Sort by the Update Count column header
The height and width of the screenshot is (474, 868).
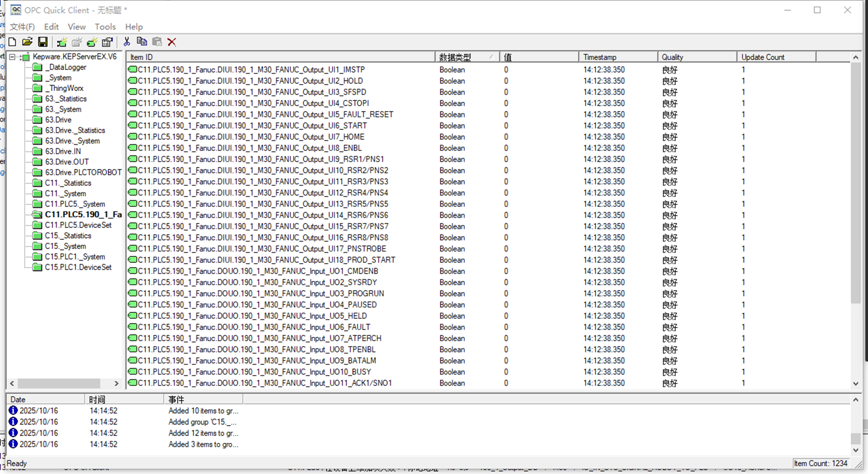tap(775, 57)
